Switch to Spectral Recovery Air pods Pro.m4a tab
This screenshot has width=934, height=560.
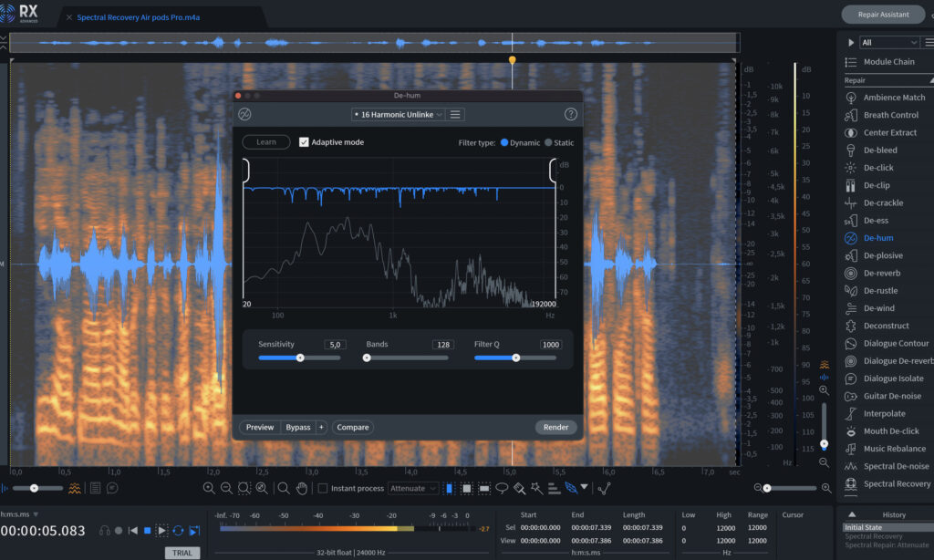coord(139,17)
